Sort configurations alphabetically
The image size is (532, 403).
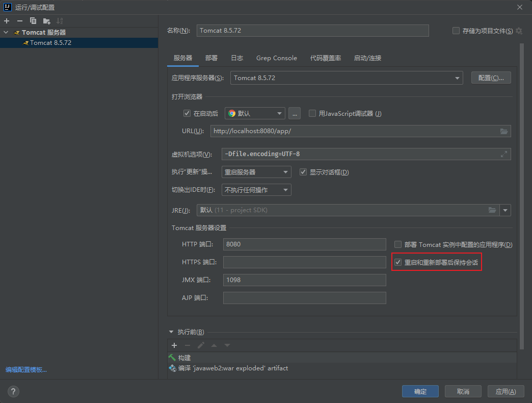60,21
